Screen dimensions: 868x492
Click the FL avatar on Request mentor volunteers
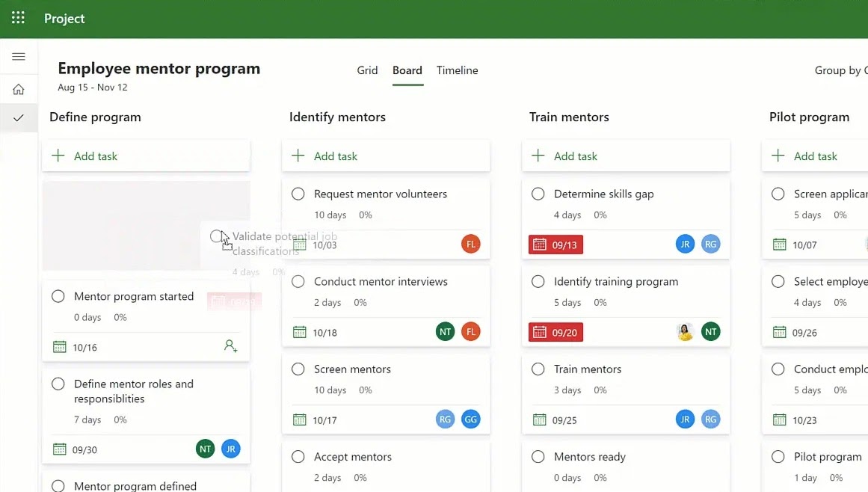(470, 244)
